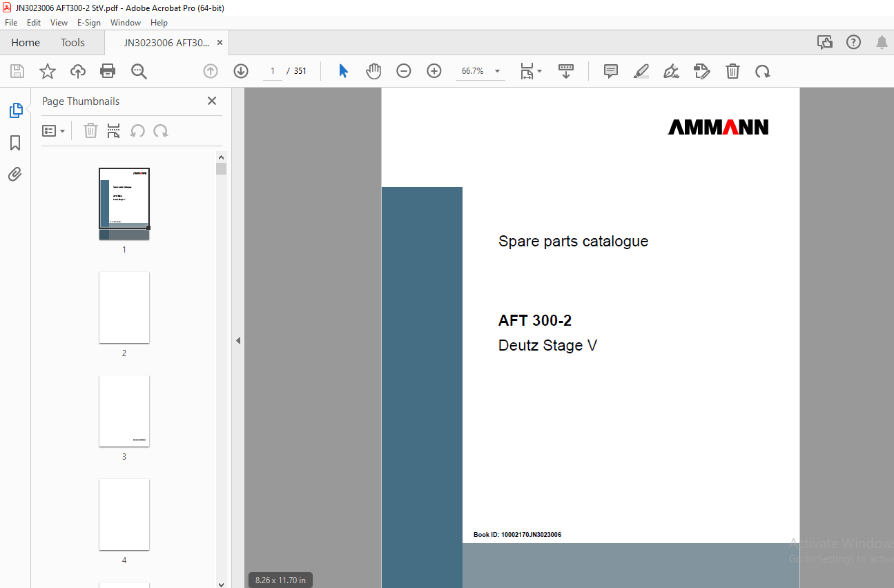Click the 'Deutz Stage V' text
This screenshot has width=894, height=588.
tap(547, 345)
